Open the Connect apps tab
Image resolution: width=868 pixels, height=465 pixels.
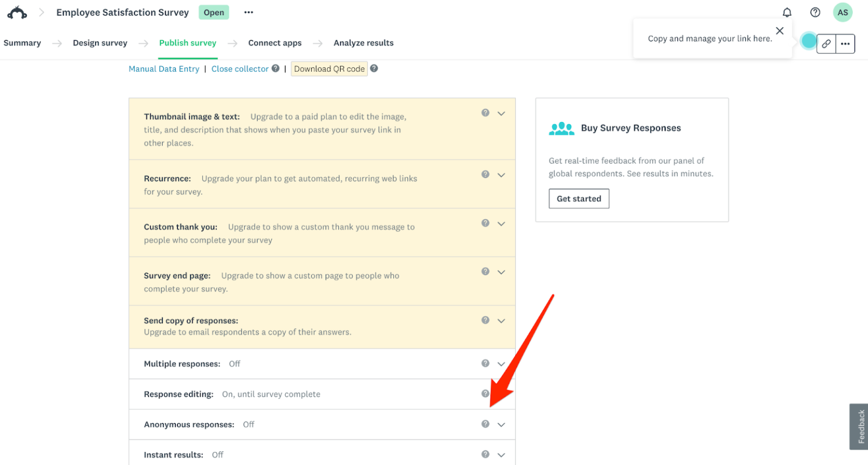click(275, 43)
